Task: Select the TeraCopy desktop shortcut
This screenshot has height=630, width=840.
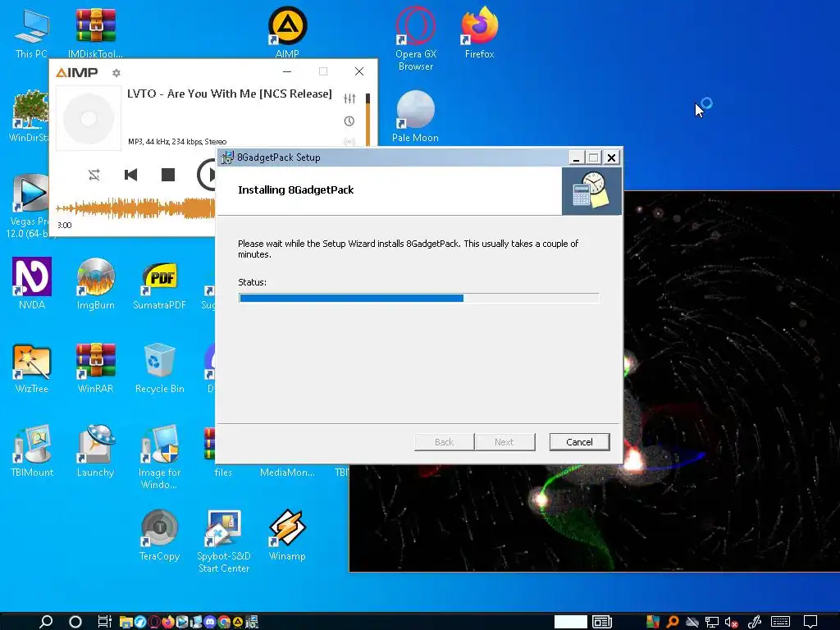Action: pyautogui.click(x=159, y=535)
